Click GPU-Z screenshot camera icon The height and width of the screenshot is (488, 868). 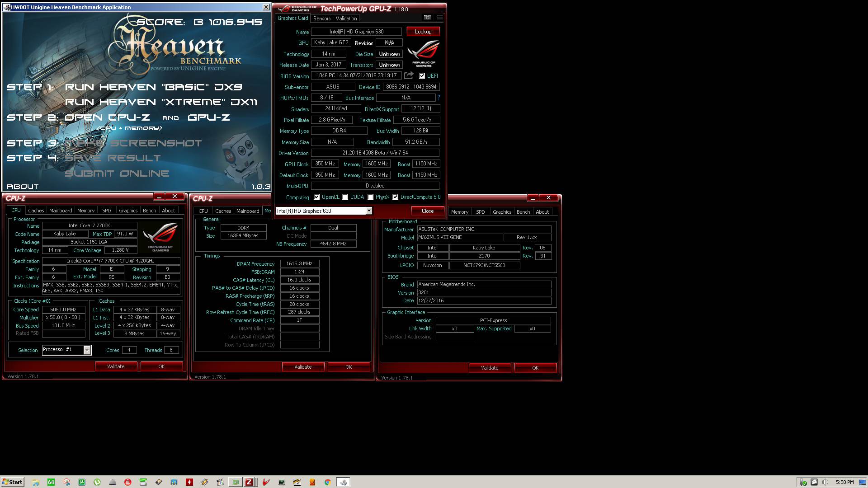click(427, 17)
